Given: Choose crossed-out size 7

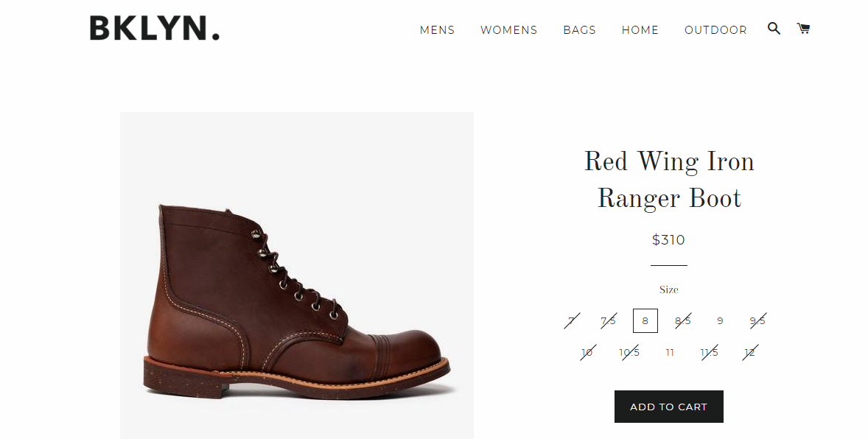Looking at the screenshot, I should pos(571,320).
